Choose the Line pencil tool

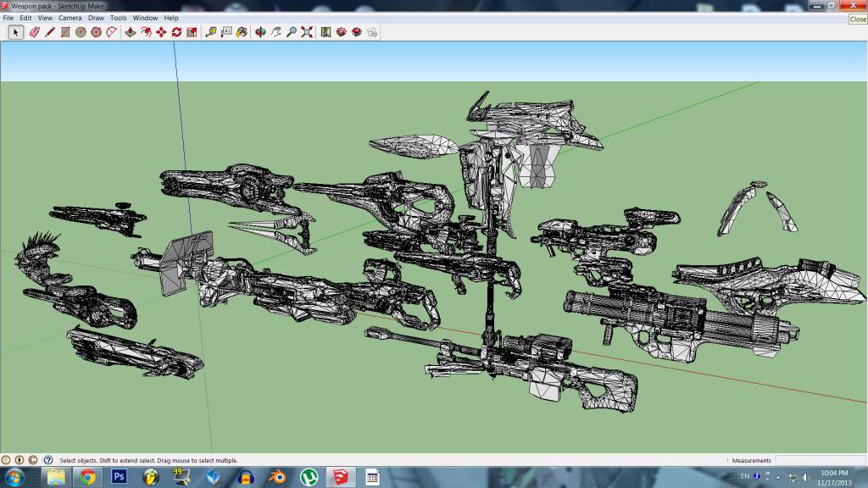[x=50, y=33]
